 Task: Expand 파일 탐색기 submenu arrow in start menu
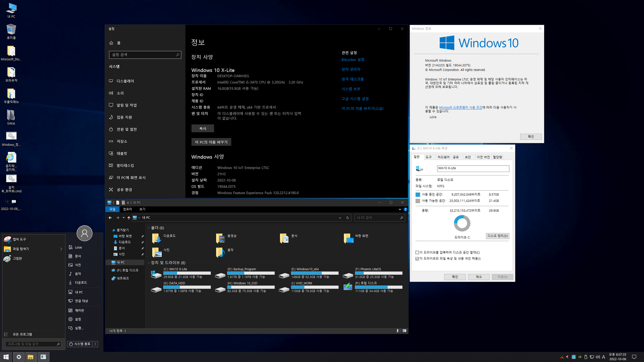[61, 249]
